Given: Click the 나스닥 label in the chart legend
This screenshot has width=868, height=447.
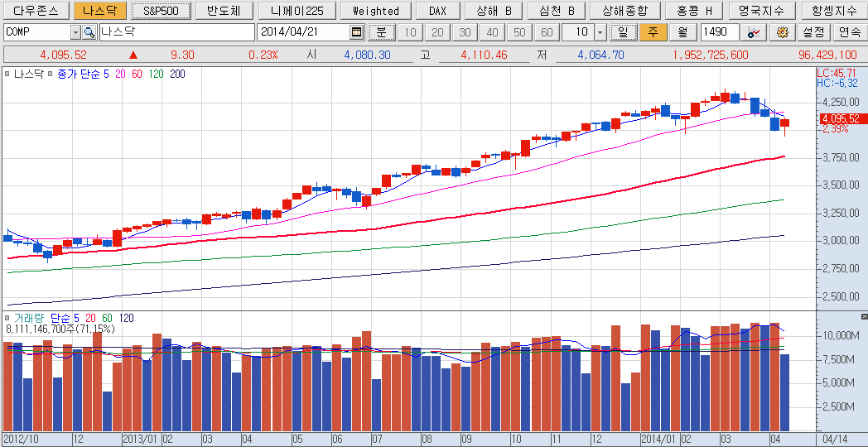Looking at the screenshot, I should tap(28, 73).
